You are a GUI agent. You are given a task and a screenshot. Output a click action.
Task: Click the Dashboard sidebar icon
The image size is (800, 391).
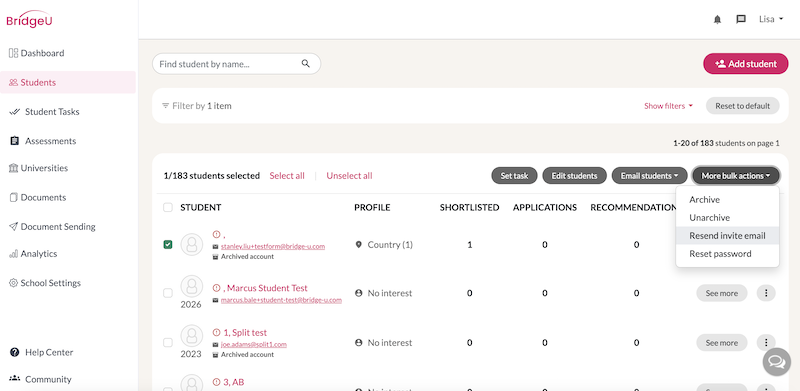pos(14,53)
